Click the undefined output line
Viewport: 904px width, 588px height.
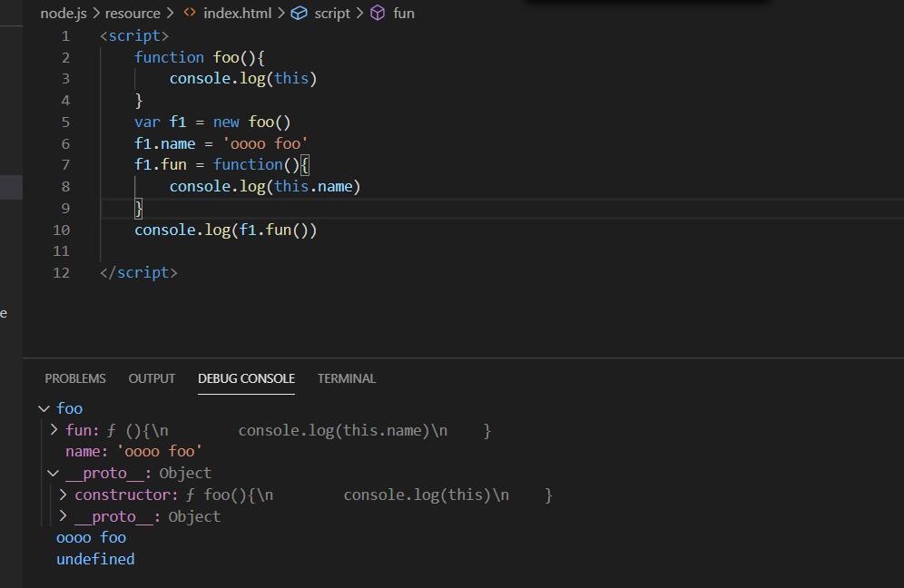pos(95,559)
